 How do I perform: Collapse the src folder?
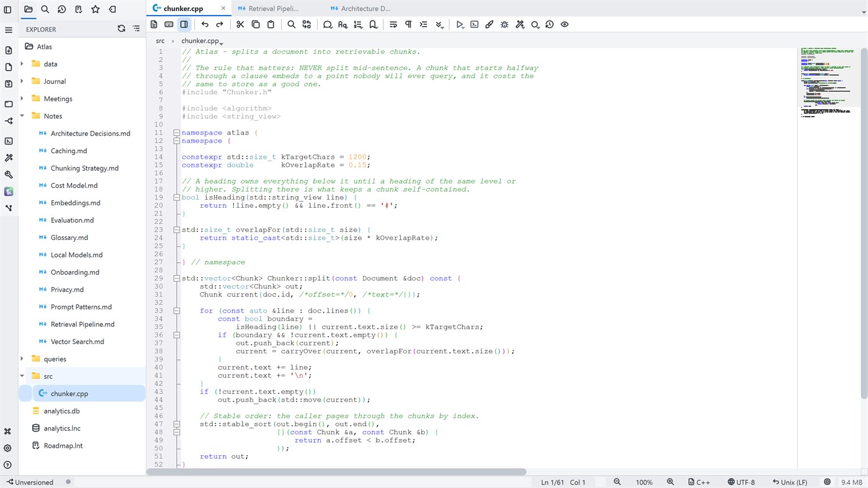[22, 376]
